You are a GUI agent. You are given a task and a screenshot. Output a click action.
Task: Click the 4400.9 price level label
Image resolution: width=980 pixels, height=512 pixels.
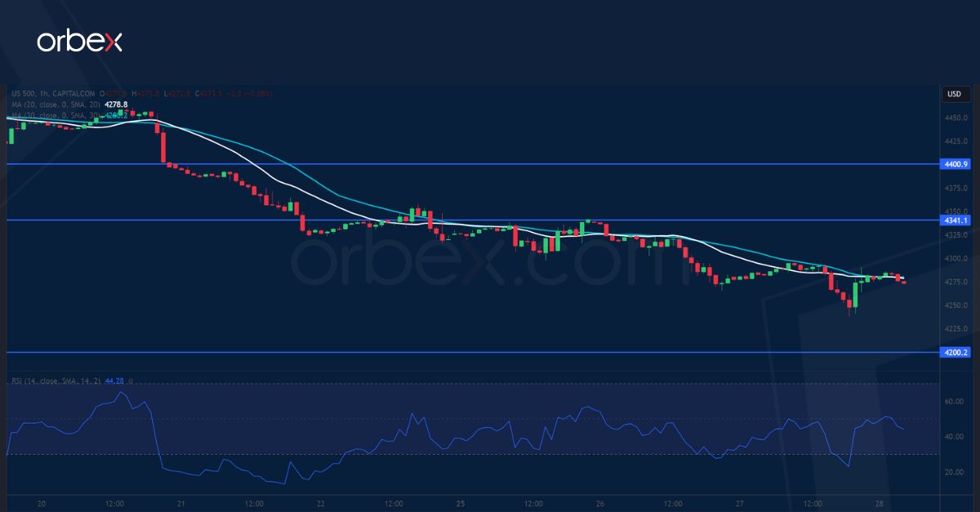[955, 164]
